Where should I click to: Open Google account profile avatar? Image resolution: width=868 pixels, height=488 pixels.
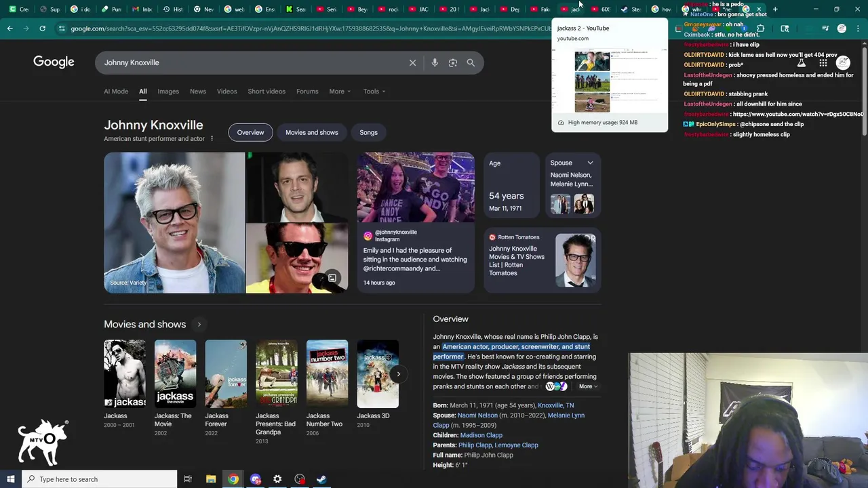pos(843,63)
